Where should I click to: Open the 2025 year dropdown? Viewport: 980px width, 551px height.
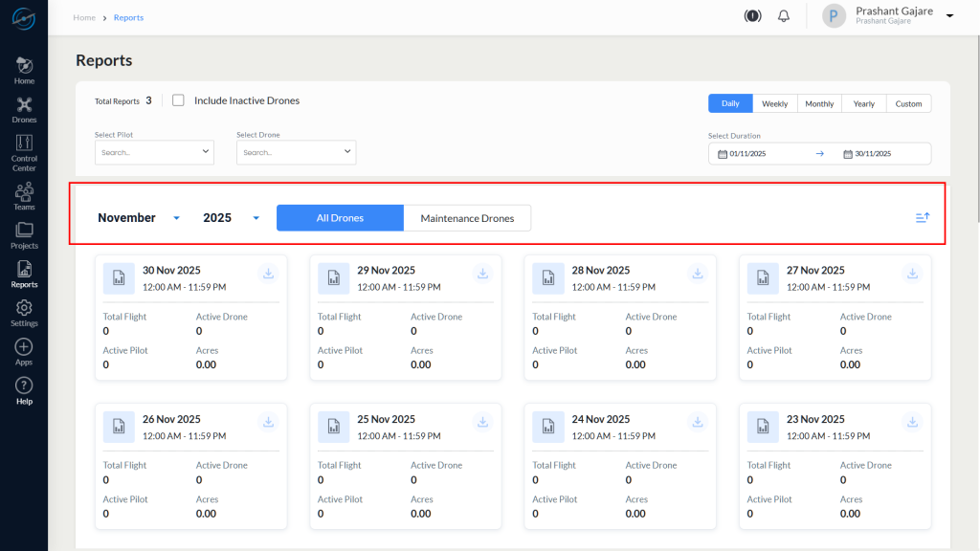tap(230, 217)
